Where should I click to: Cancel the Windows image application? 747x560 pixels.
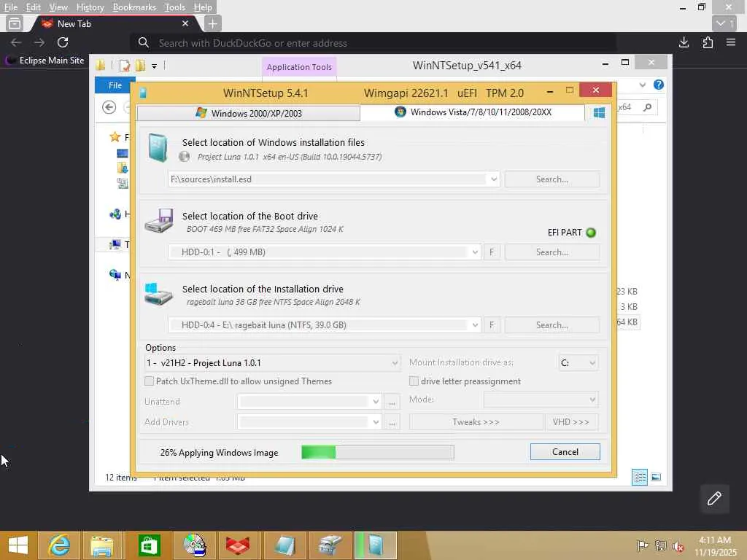tap(565, 452)
